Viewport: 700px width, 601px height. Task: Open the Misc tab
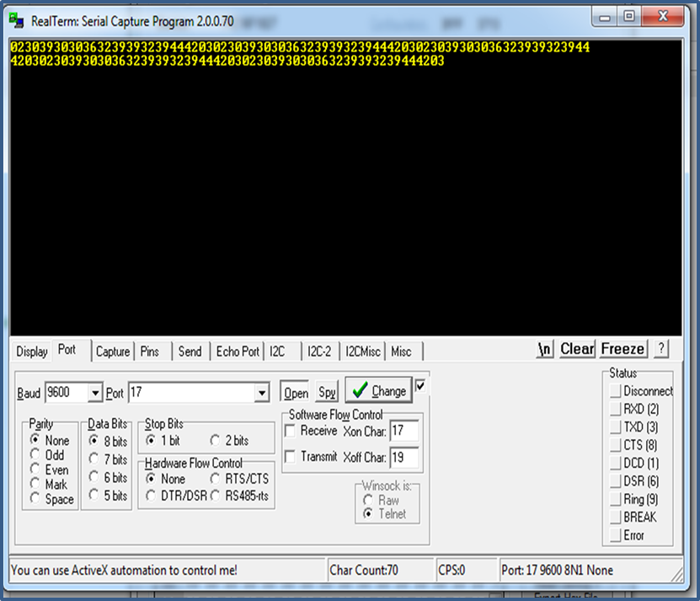(x=401, y=351)
